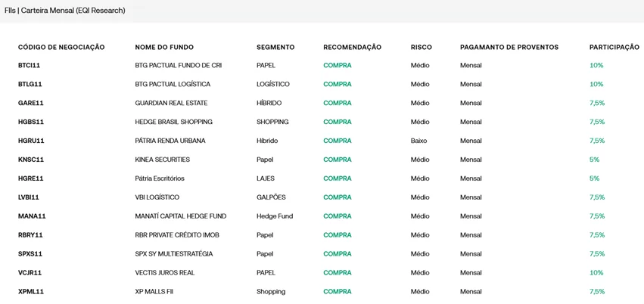Click KINEA SECURITIES fund name
644x304 pixels.
point(163,160)
